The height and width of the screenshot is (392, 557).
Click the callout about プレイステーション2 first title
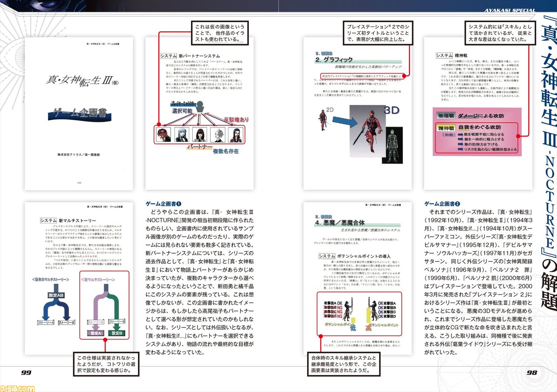(x=378, y=32)
